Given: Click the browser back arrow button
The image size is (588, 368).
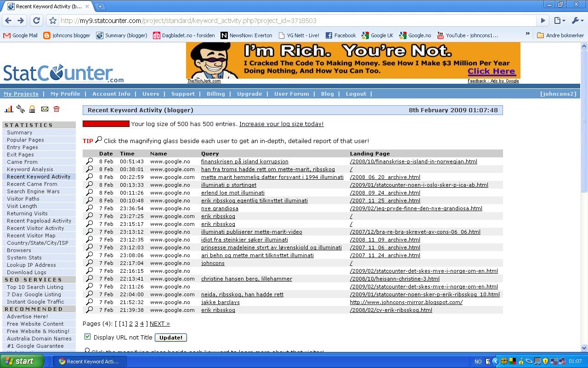Looking at the screenshot, I should tap(8, 20).
